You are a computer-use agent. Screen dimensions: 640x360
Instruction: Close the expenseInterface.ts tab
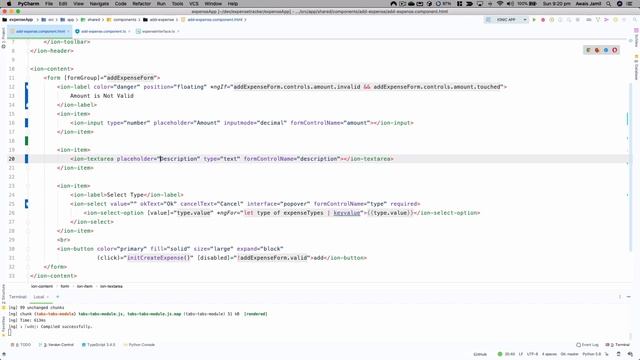[178, 31]
